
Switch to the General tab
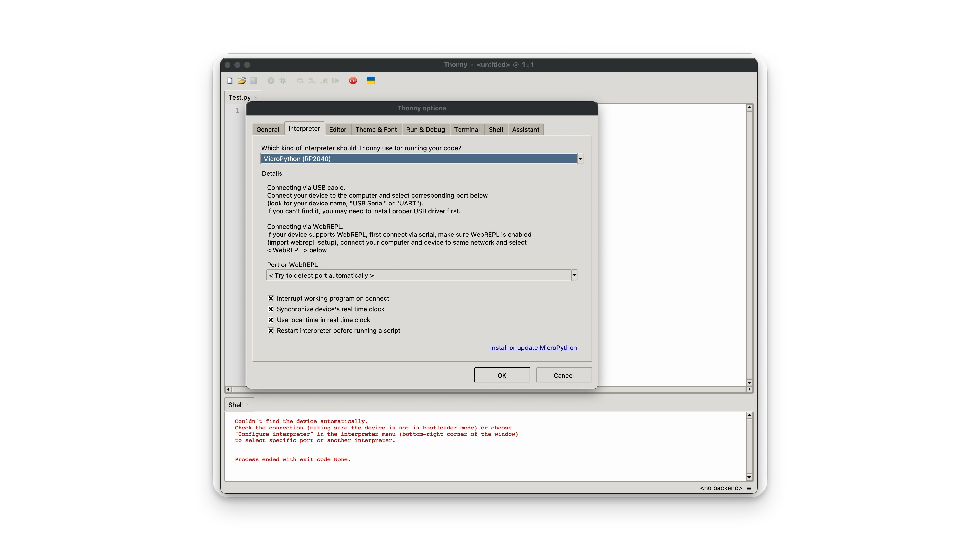267,129
